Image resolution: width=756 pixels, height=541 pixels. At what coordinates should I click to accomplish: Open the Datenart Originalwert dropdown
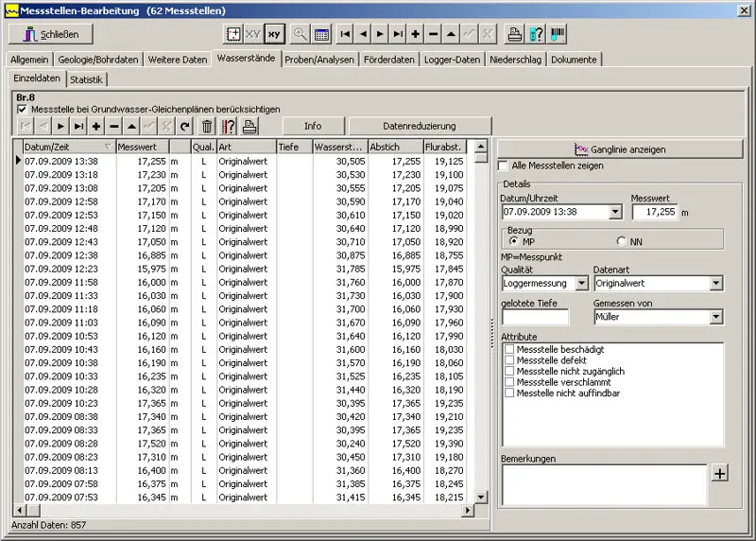click(716, 284)
